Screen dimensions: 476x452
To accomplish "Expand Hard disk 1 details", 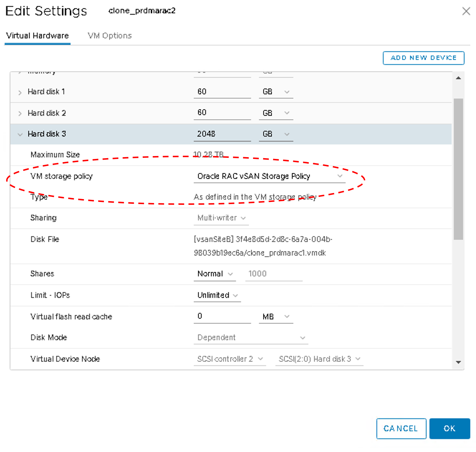I will coord(20,92).
